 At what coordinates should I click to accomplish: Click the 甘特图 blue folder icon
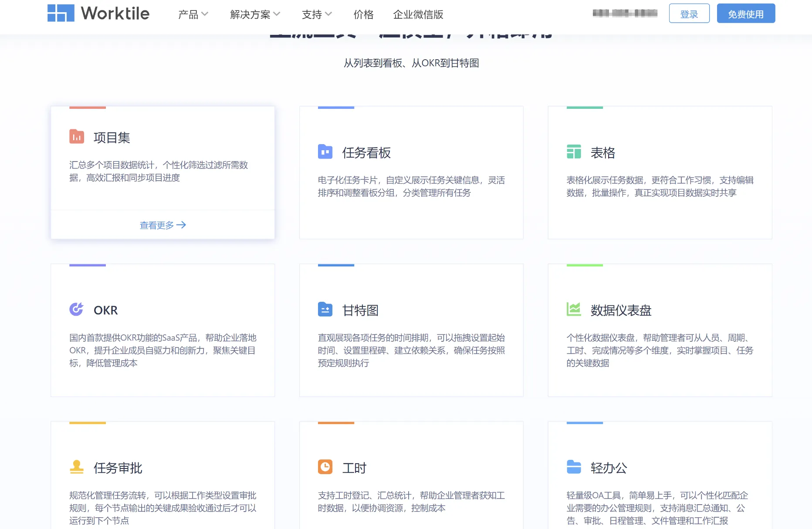pos(325,309)
